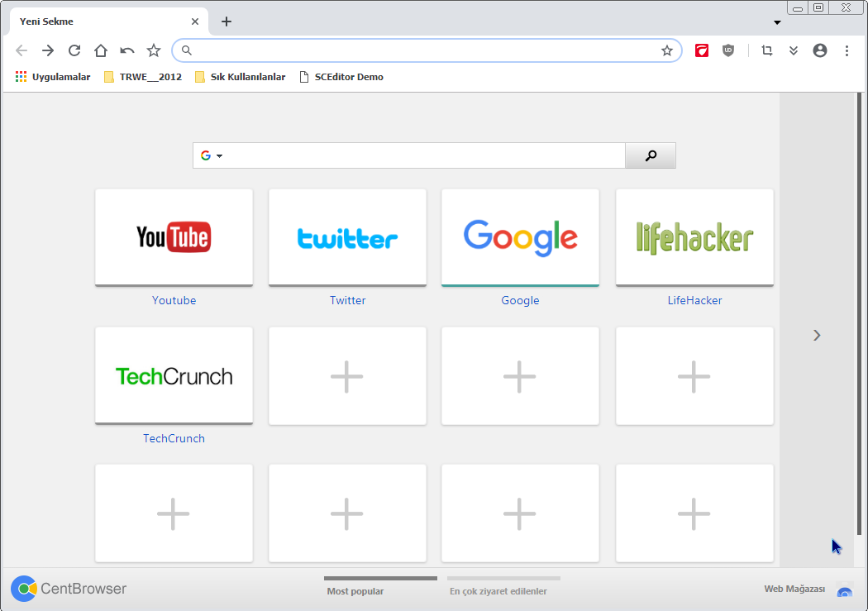868x611 pixels.
Task: Click the Twitter link label
Action: [348, 300]
